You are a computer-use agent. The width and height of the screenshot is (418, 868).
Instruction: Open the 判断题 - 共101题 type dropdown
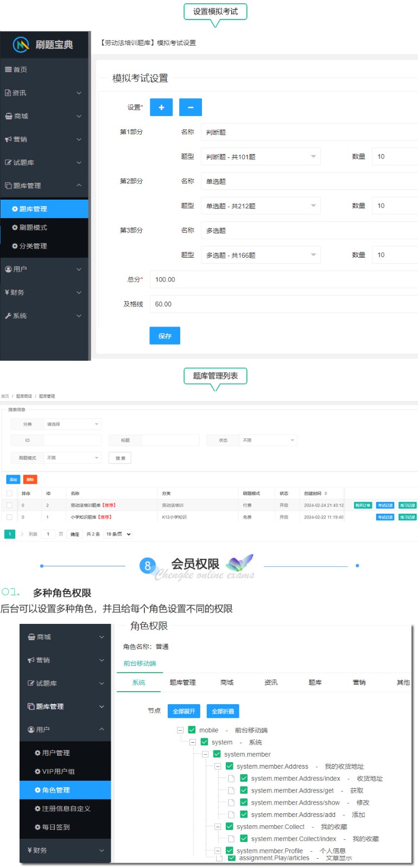[x=261, y=157]
